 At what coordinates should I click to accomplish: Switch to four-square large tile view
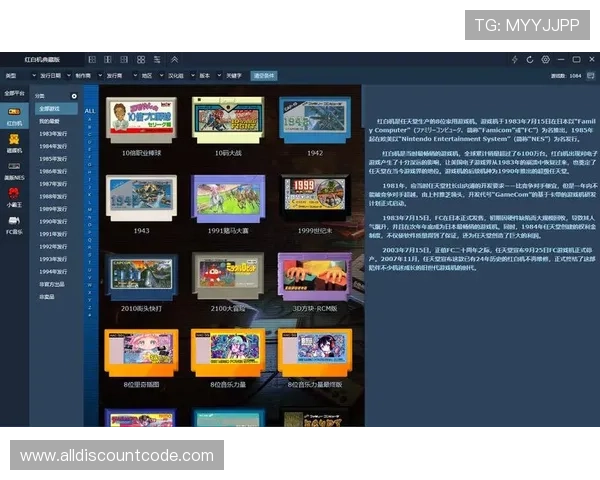141,59
